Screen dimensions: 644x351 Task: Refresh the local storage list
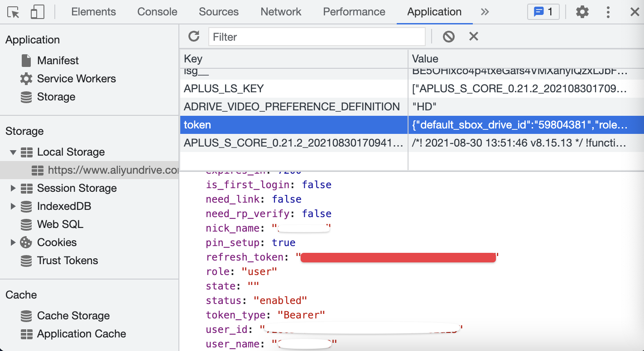click(x=194, y=37)
